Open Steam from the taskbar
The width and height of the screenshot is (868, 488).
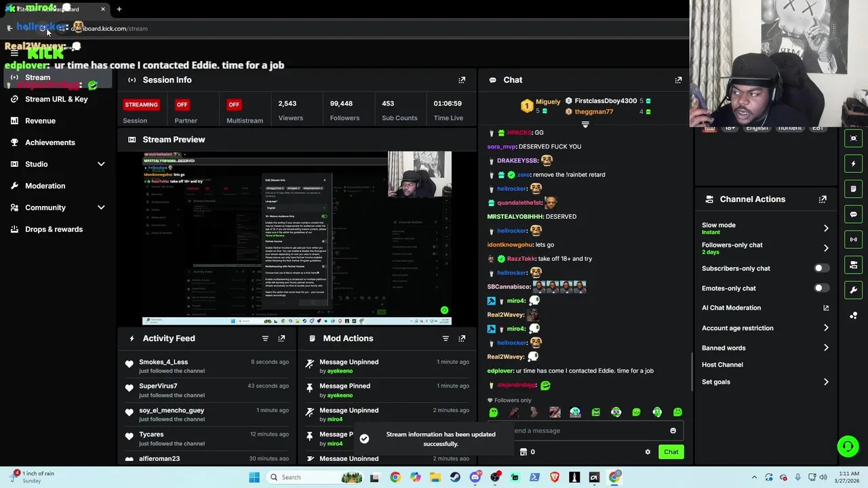coord(455,477)
